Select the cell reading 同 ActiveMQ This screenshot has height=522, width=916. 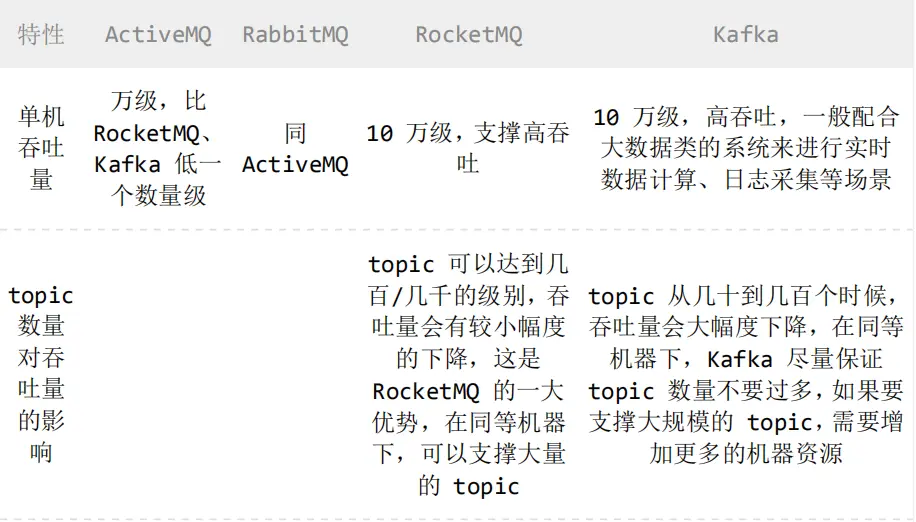point(296,149)
